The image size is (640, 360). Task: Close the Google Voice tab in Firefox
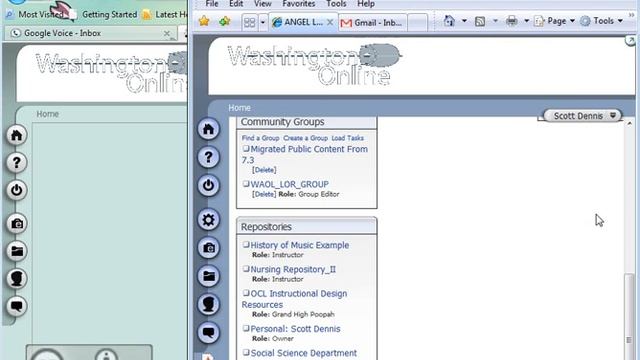(x=167, y=33)
